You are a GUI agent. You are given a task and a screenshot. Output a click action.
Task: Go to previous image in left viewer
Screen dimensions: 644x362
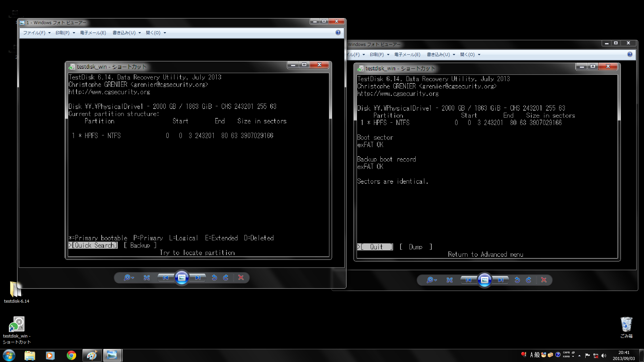pos(166,278)
